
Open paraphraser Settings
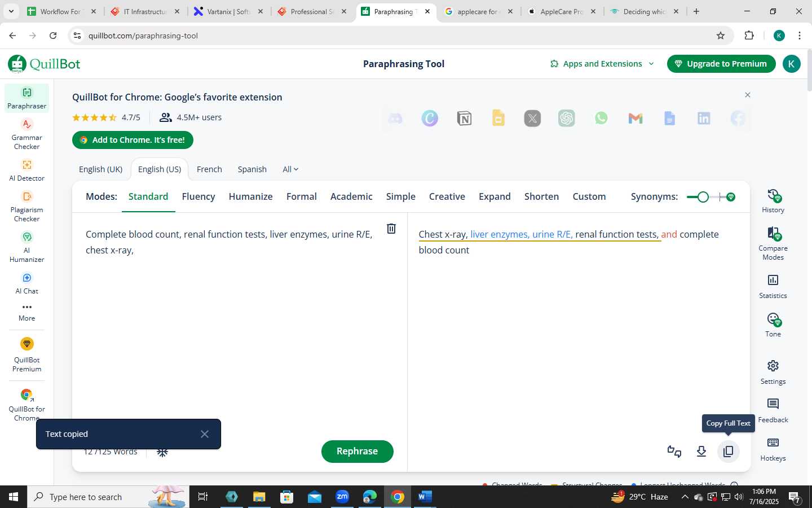(x=773, y=373)
